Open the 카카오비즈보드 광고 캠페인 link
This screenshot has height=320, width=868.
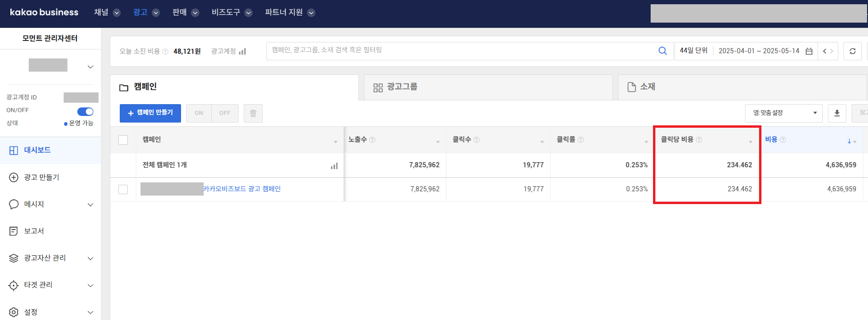[x=242, y=189]
